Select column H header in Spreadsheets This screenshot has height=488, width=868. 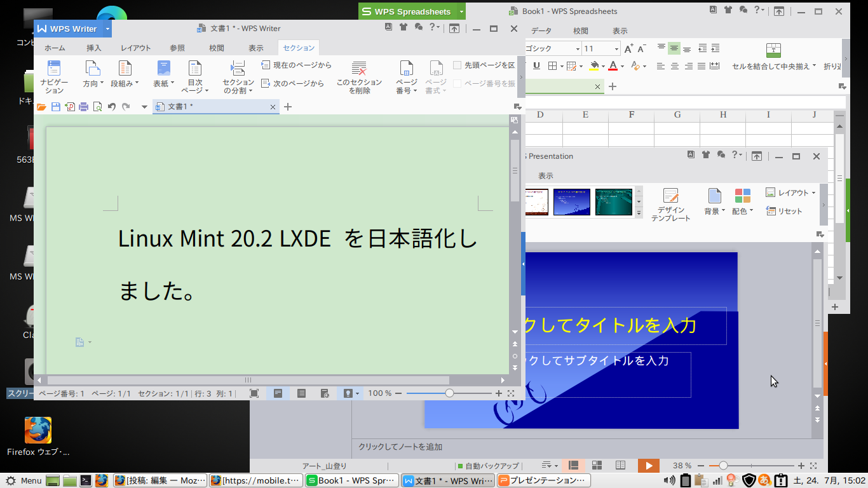click(723, 115)
